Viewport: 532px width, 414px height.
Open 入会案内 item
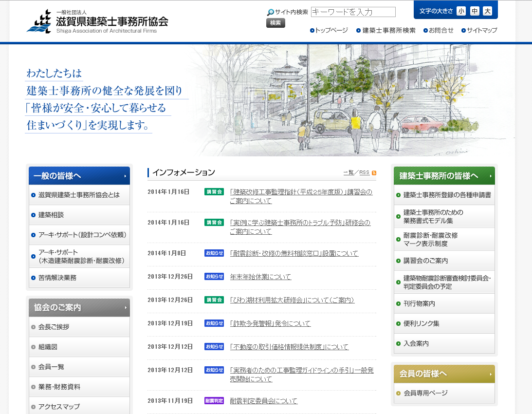tap(444, 343)
